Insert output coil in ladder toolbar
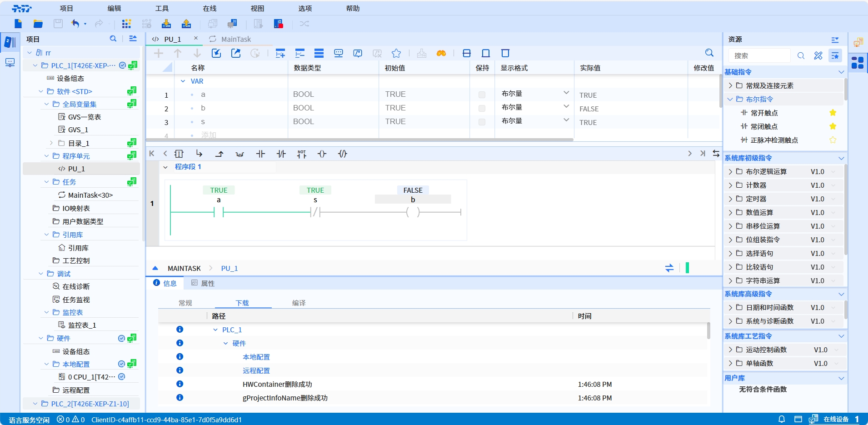Image resolution: width=868 pixels, height=425 pixels. [x=322, y=154]
